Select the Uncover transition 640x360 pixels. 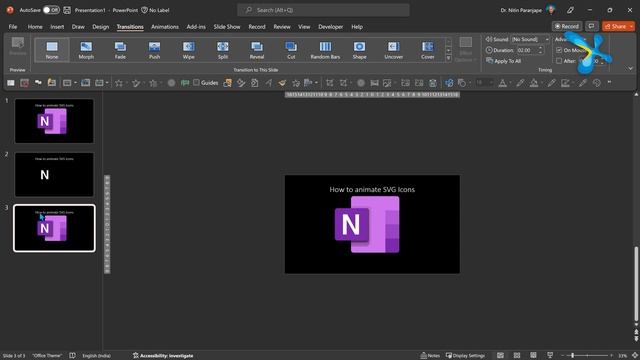393,50
